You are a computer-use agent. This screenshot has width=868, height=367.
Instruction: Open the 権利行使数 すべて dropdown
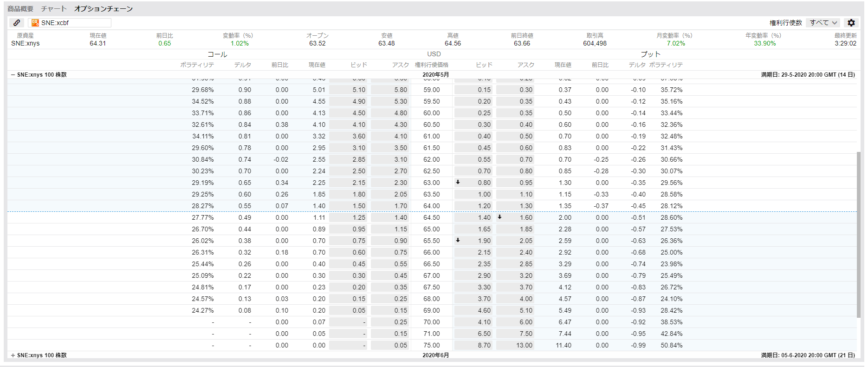point(823,23)
